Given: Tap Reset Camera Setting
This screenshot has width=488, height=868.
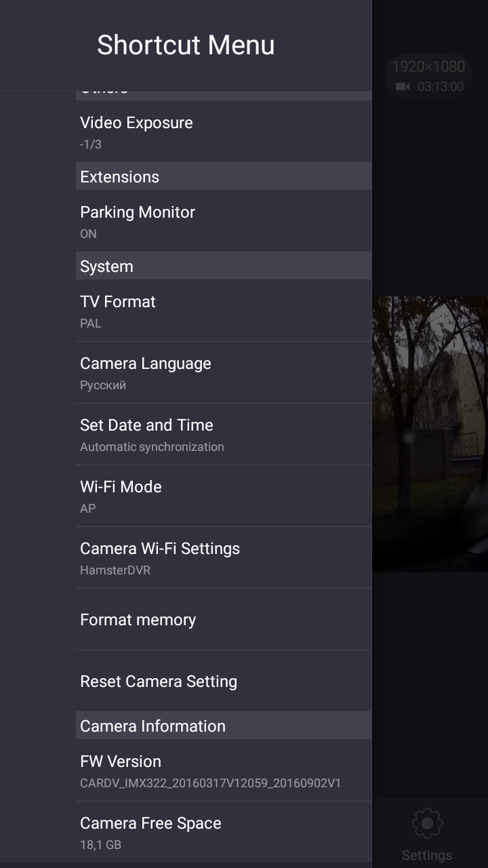Looking at the screenshot, I should (224, 681).
